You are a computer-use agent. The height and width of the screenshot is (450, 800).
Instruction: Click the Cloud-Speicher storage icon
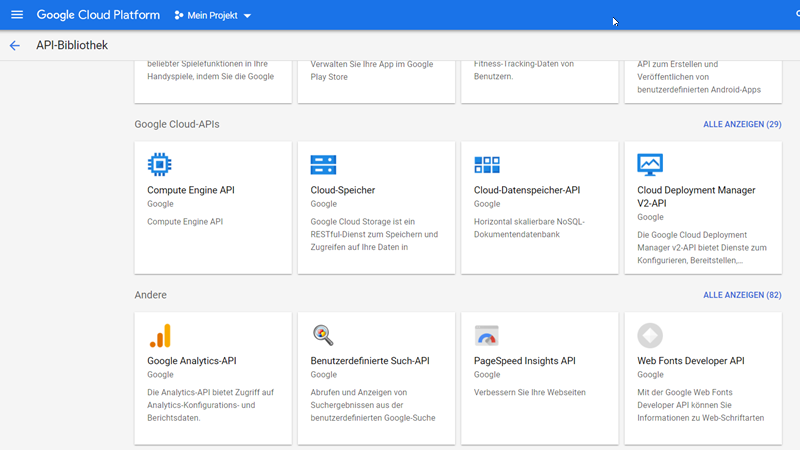[x=323, y=164]
